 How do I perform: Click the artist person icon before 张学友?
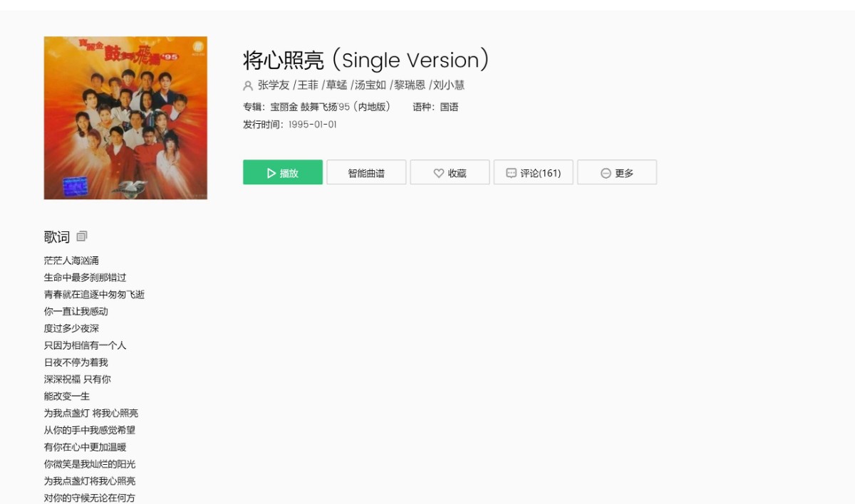pos(248,85)
